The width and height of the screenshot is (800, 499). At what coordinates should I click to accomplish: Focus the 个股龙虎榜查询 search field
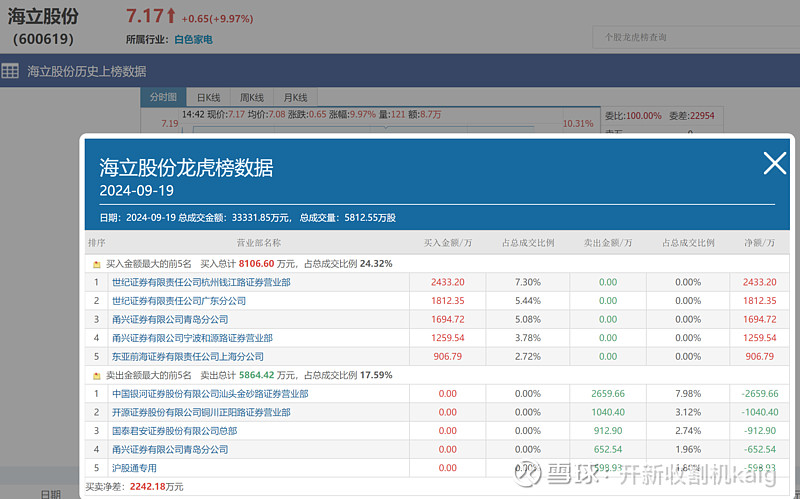[x=696, y=37]
